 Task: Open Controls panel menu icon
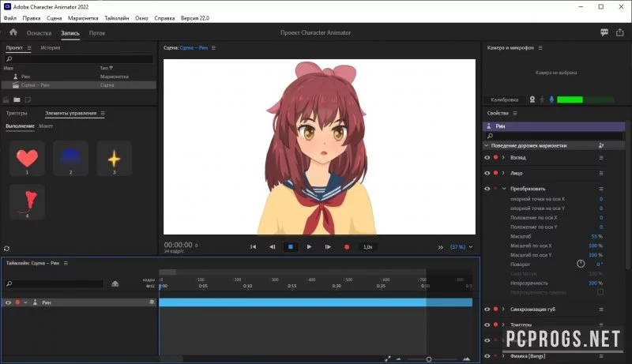[x=103, y=113]
